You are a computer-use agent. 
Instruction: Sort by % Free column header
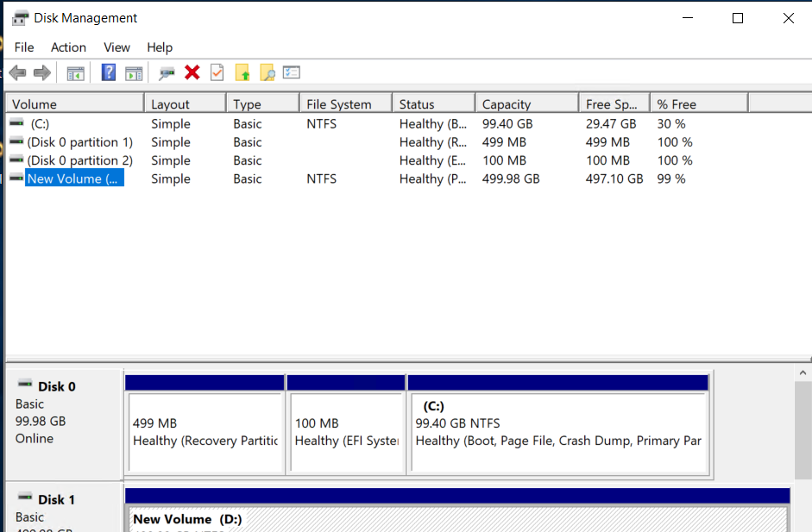pos(700,104)
